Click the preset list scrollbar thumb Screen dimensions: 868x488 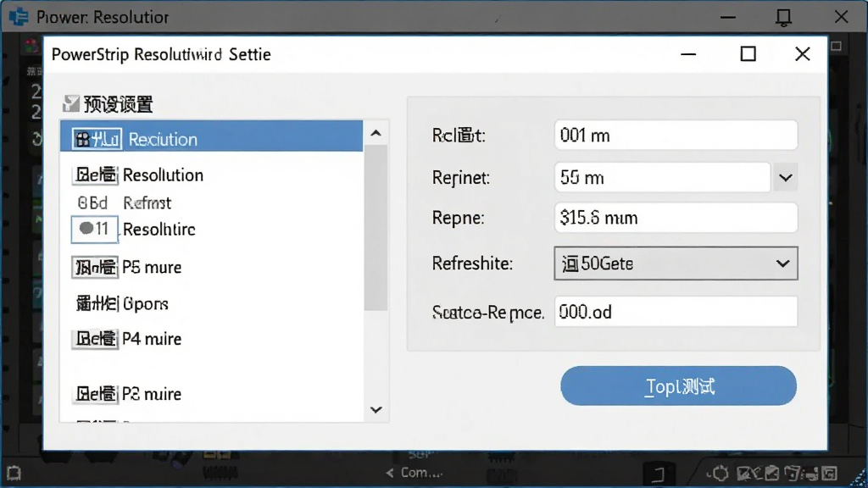(x=376, y=227)
